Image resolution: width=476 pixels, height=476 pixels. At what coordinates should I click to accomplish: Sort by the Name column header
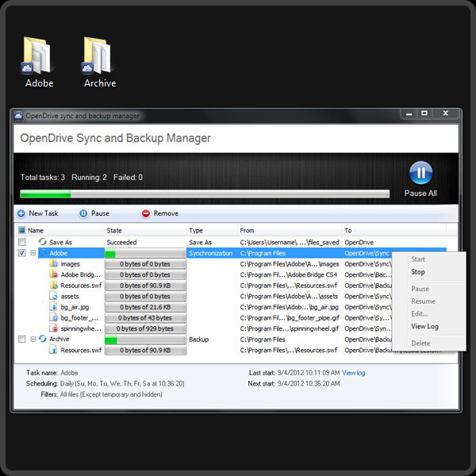click(x=36, y=230)
